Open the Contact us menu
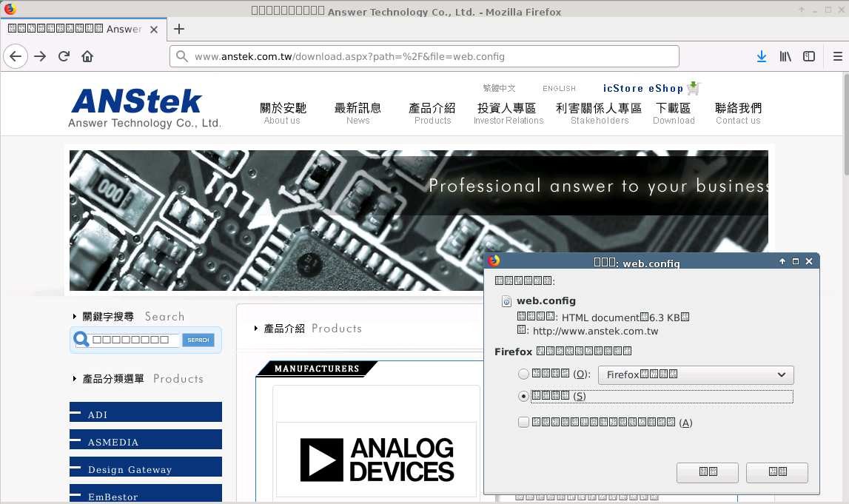849x504 pixels. point(738,113)
